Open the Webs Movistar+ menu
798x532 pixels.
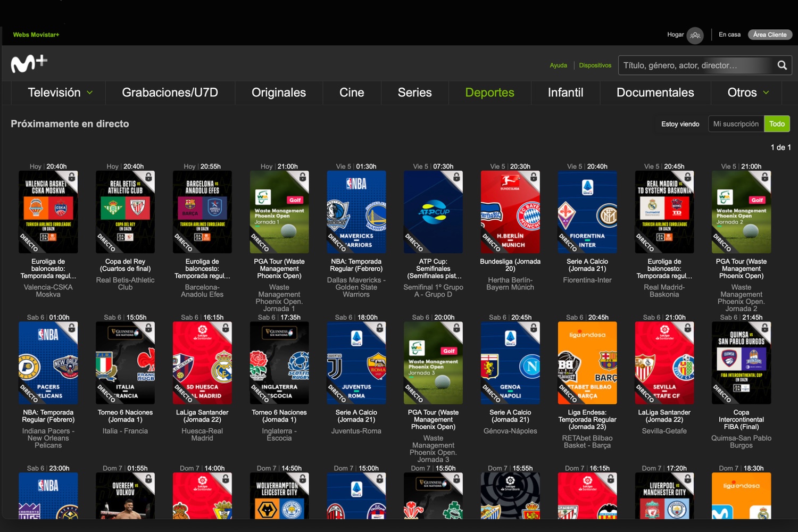pos(36,35)
